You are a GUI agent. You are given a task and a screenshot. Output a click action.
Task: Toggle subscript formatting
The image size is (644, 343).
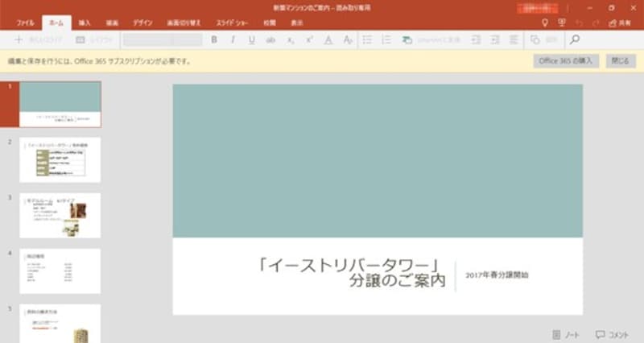coord(291,39)
